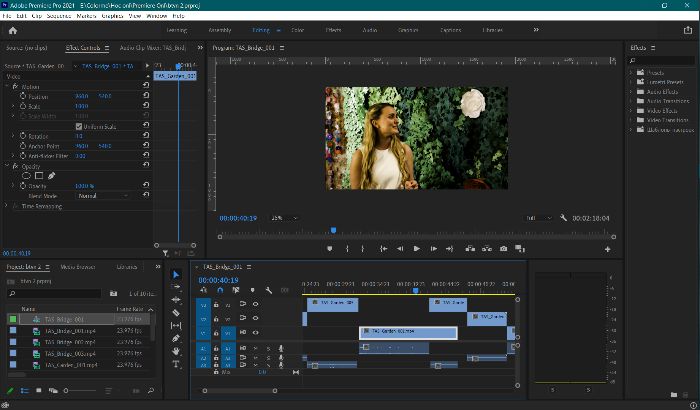Select the Selection tool arrow

pyautogui.click(x=176, y=274)
